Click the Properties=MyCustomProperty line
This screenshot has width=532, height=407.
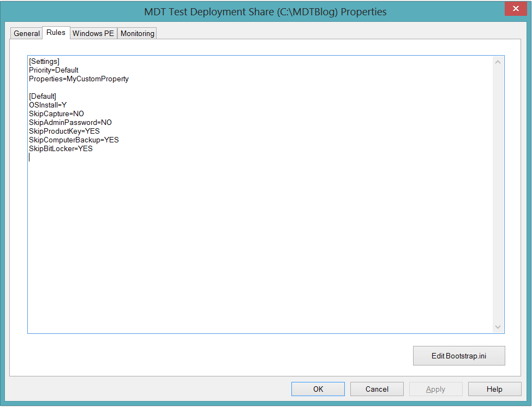point(79,79)
